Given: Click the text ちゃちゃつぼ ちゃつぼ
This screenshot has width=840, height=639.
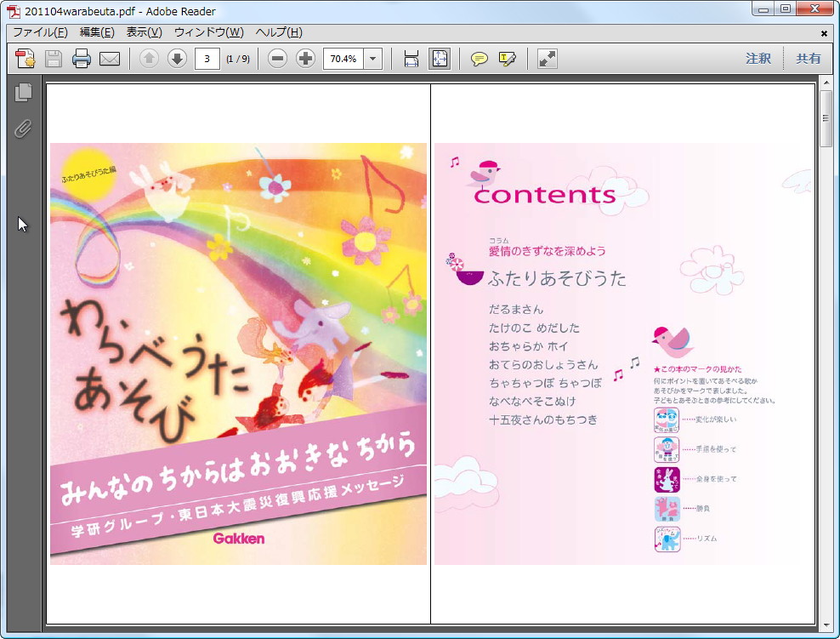Looking at the screenshot, I should (x=545, y=383).
